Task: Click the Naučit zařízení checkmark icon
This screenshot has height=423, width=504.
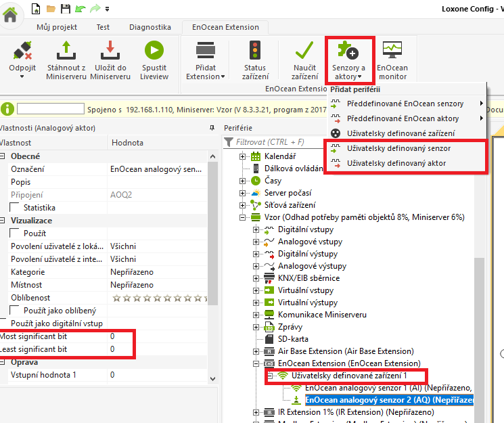Action: click(x=304, y=50)
